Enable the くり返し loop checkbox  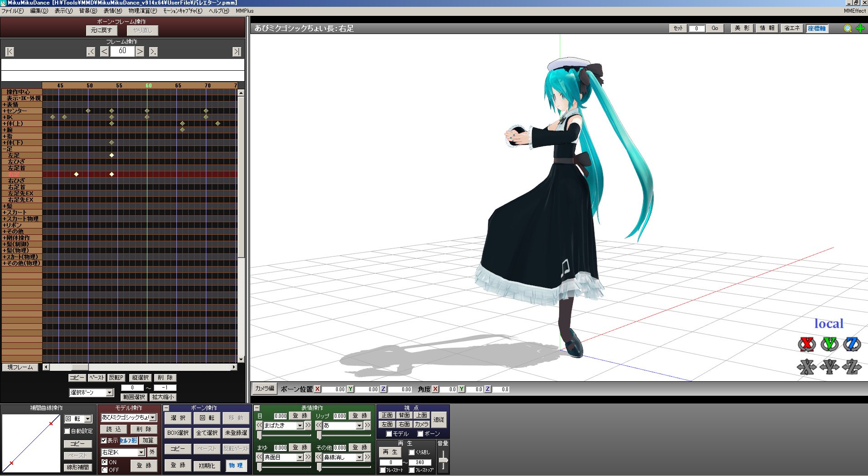[x=412, y=452]
